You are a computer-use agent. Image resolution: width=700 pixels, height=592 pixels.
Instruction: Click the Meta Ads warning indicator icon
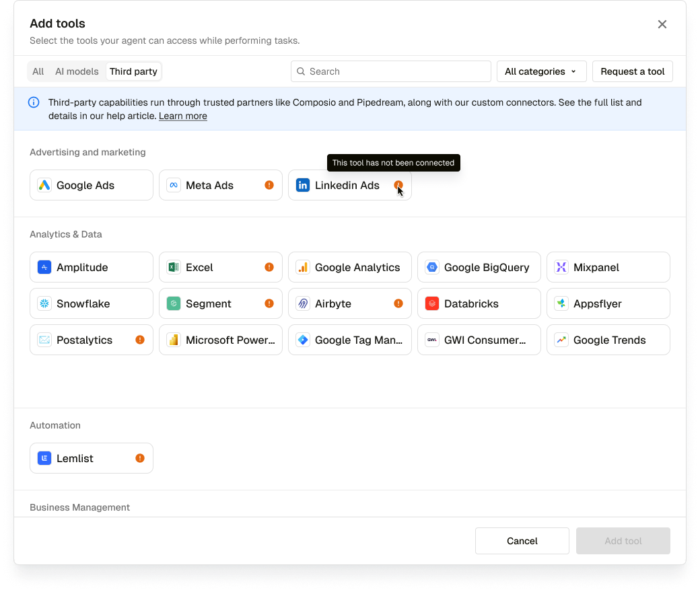(269, 185)
